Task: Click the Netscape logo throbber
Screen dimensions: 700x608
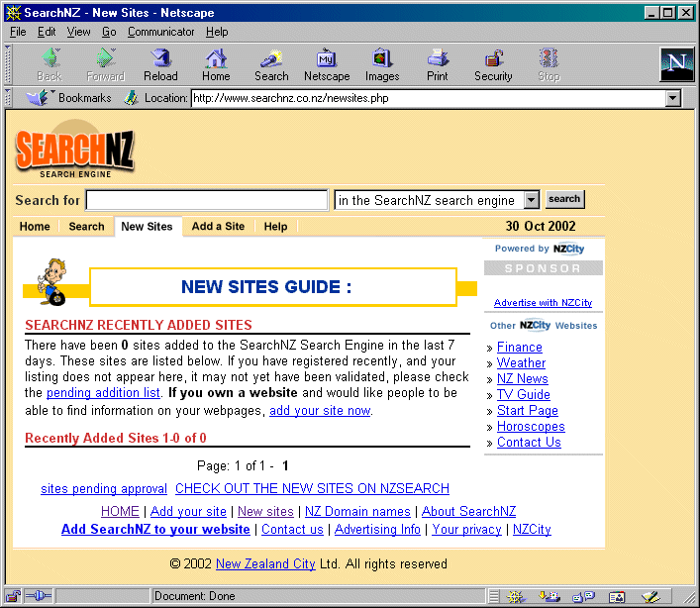Action: 677,64
